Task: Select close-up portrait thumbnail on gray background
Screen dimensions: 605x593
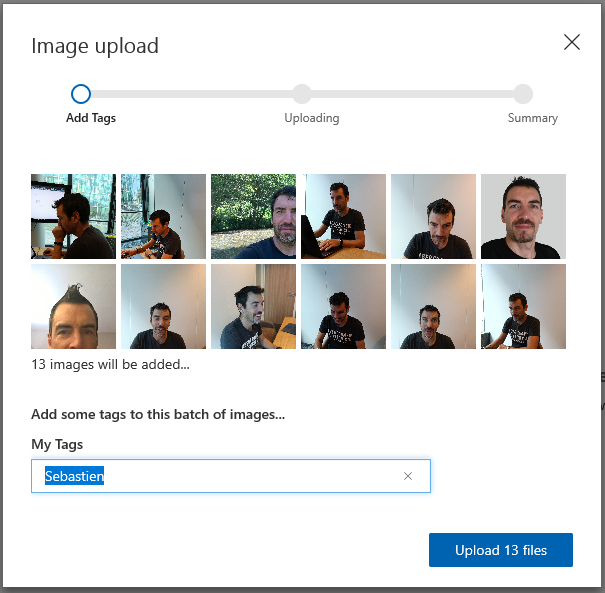Action: click(523, 216)
